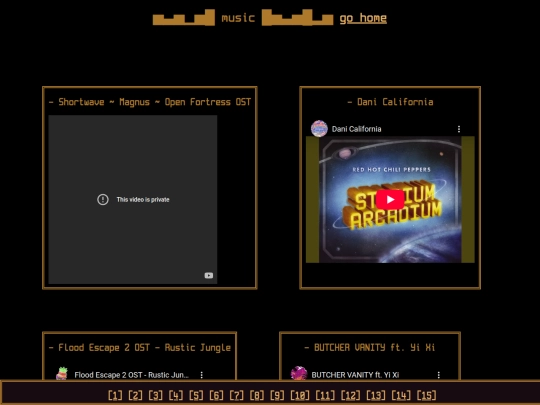Open the go home link
The height and width of the screenshot is (405, 540).
point(363,18)
